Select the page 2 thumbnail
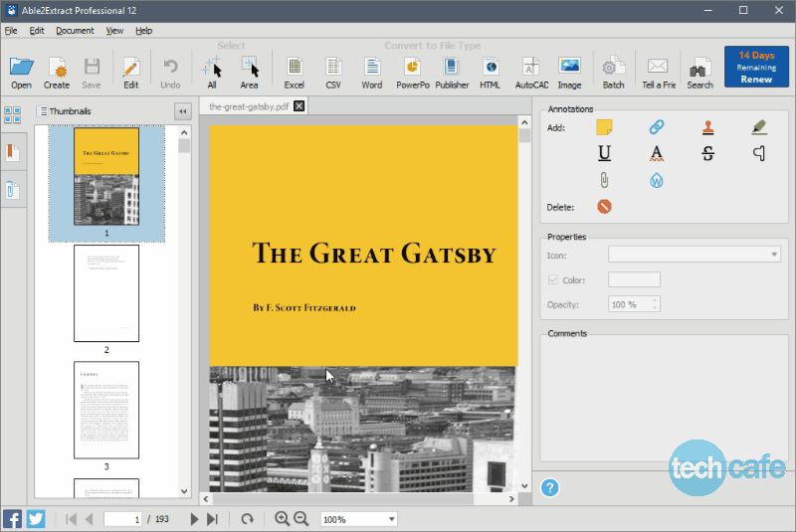Viewport: 796px width, 532px height. tap(106, 293)
